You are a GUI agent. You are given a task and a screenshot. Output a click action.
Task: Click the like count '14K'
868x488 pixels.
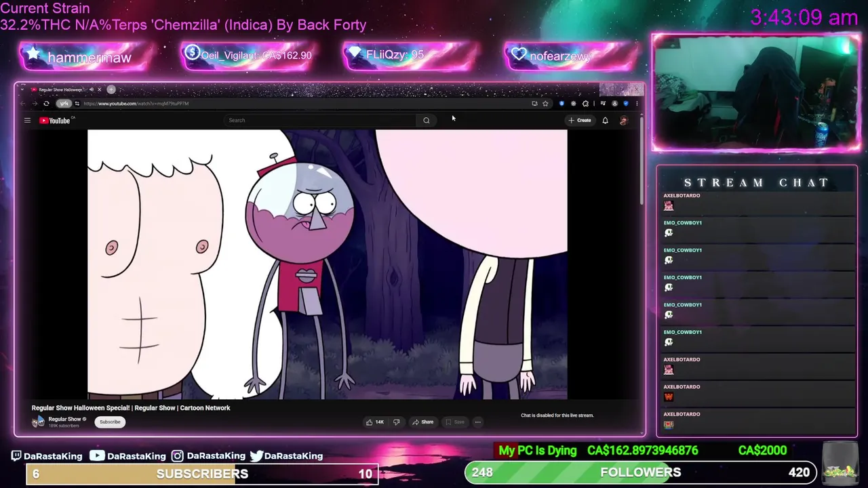380,422
